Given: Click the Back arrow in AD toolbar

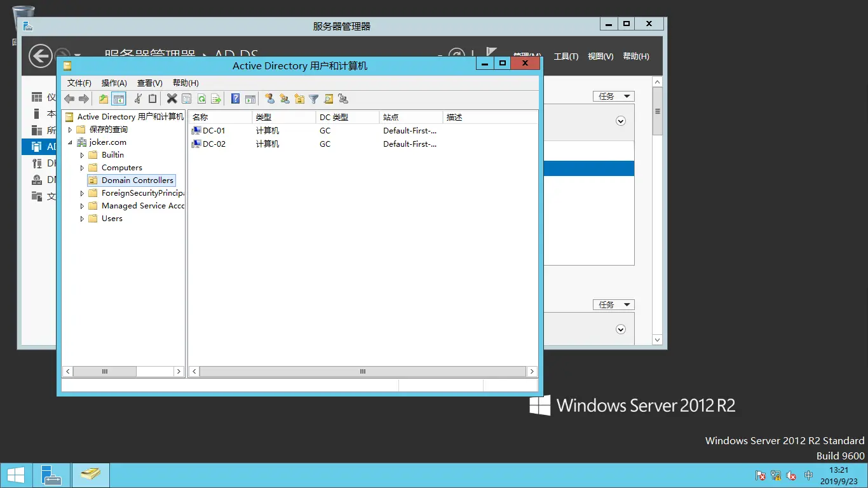Looking at the screenshot, I should 69,98.
